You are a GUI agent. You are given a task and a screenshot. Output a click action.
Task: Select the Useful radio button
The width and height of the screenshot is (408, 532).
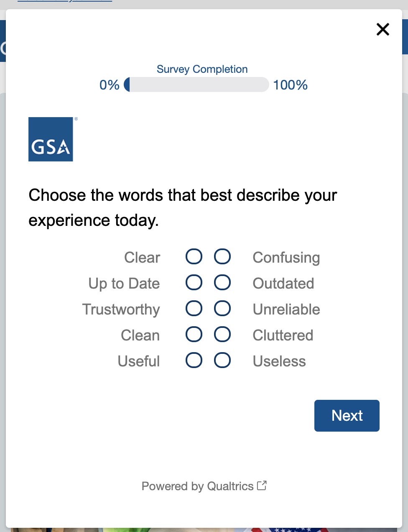[194, 360]
